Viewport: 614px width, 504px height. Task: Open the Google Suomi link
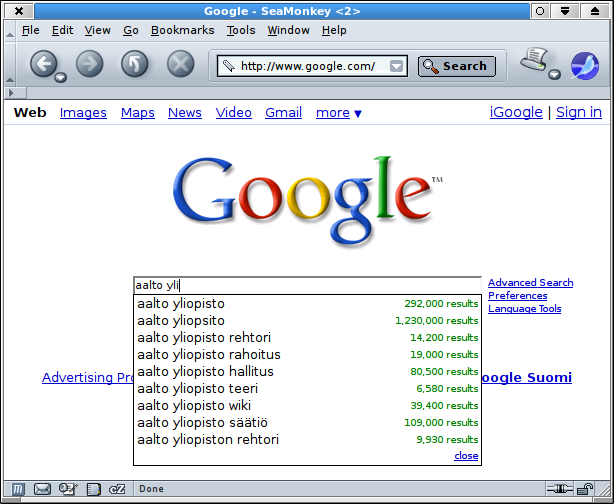click(x=527, y=378)
